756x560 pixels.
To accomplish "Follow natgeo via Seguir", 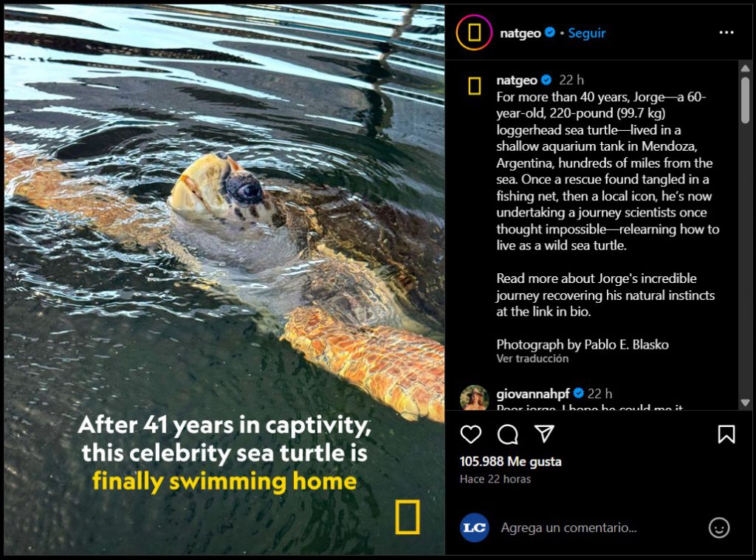I will 586,33.
